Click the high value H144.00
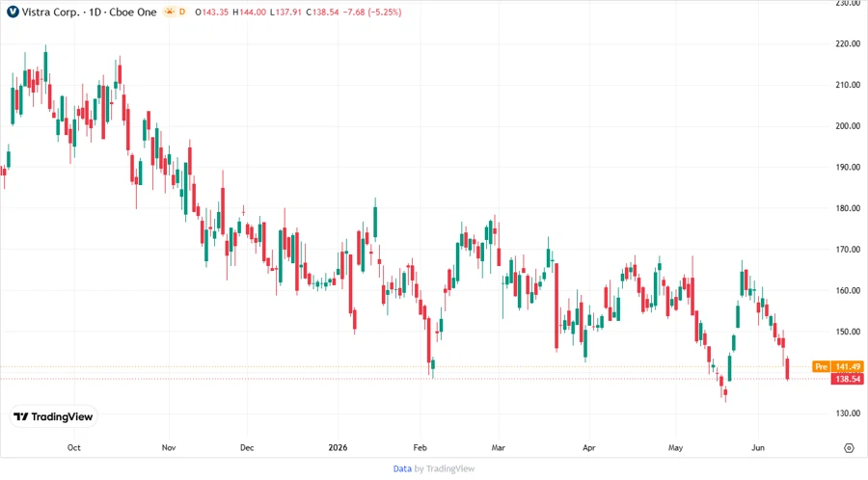 pyautogui.click(x=249, y=12)
